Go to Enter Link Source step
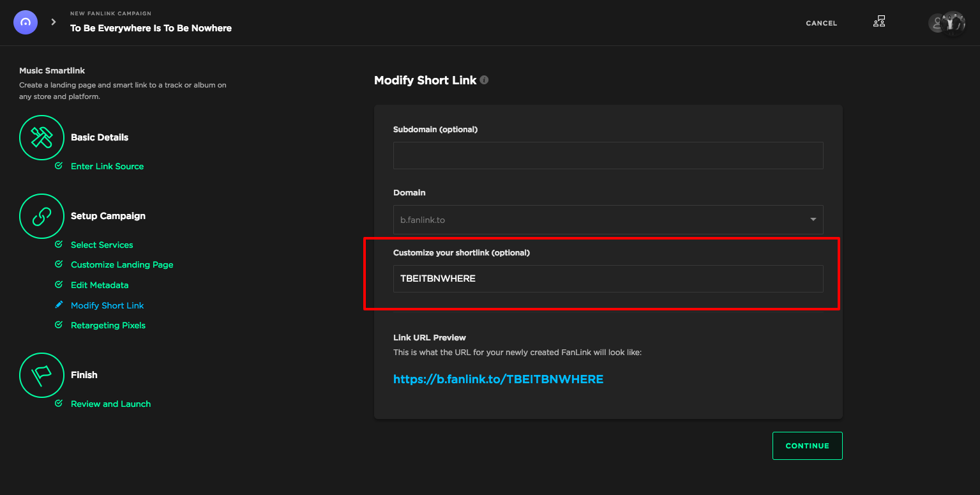This screenshot has width=980, height=495. tap(107, 166)
